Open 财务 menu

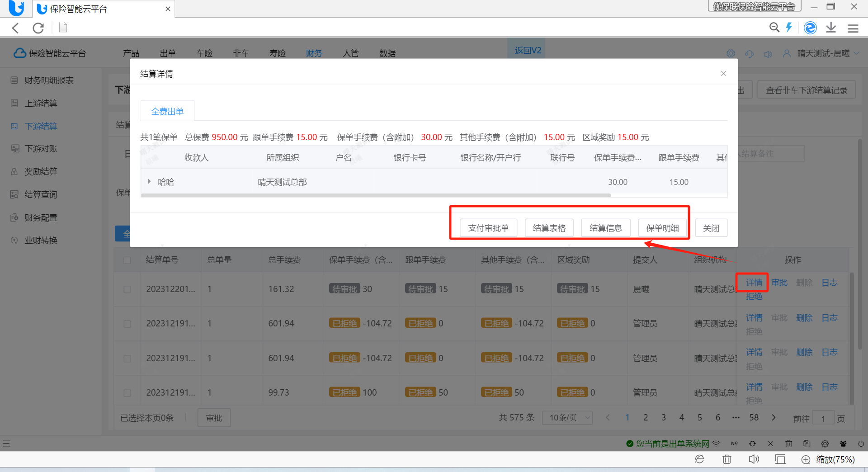click(x=314, y=53)
